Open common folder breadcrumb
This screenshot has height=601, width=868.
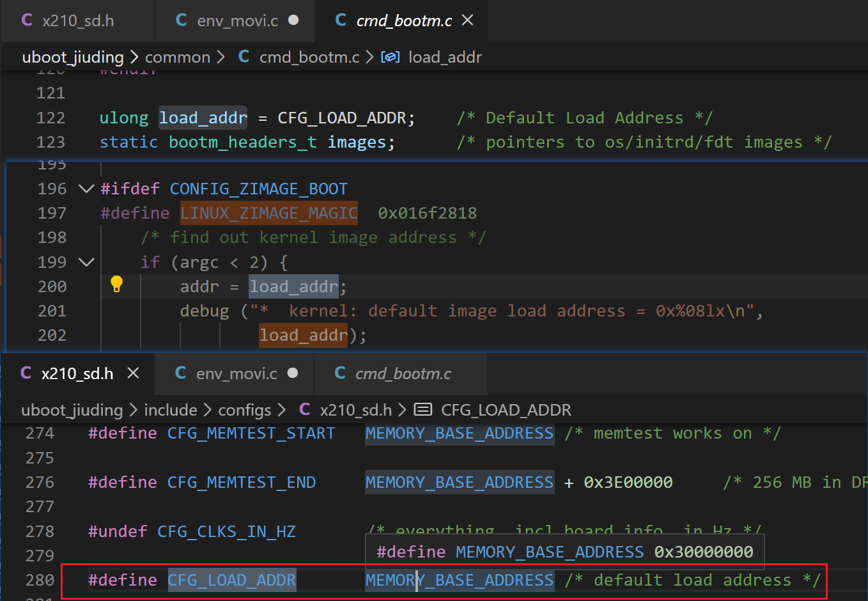178,57
